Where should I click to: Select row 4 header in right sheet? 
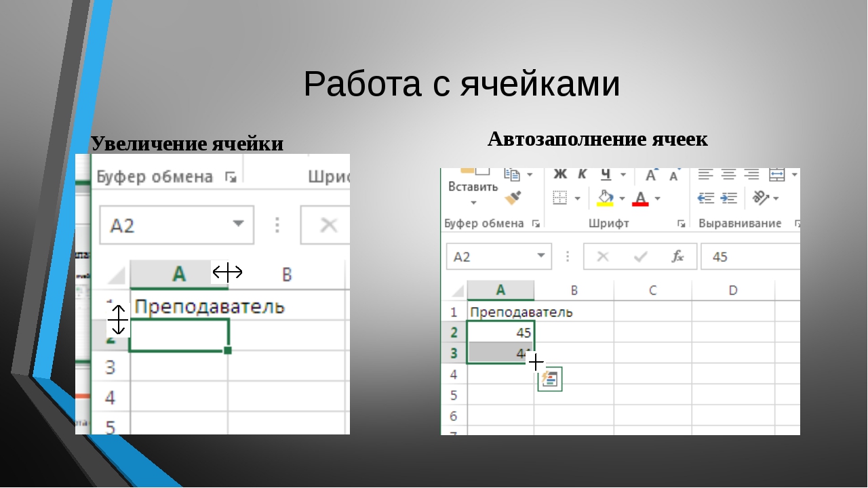click(454, 374)
